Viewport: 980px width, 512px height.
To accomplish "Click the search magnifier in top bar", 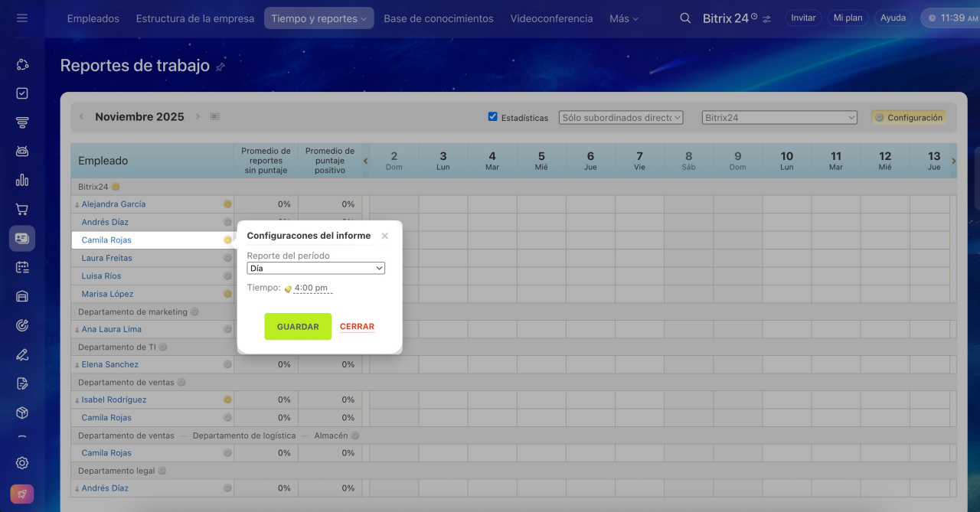I will 685,18.
